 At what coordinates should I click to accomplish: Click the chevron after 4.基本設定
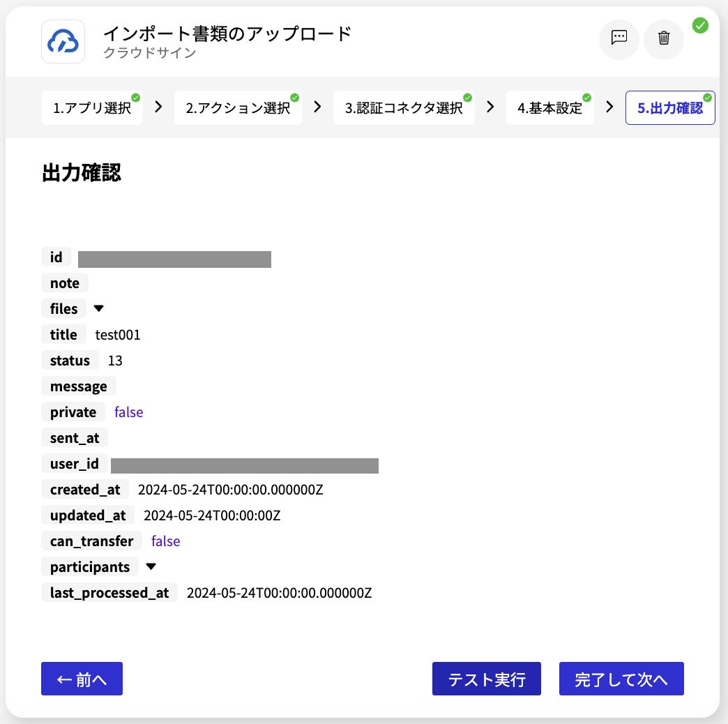[609, 107]
